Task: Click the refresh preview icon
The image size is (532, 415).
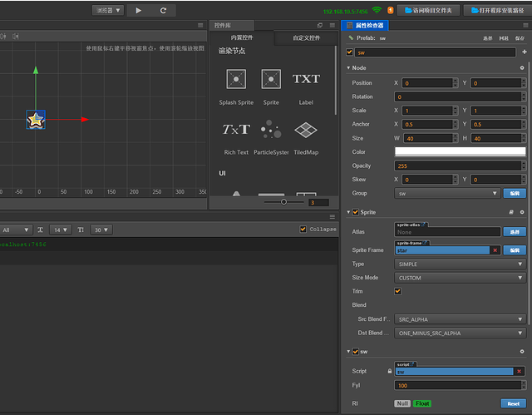Action: [x=163, y=11]
